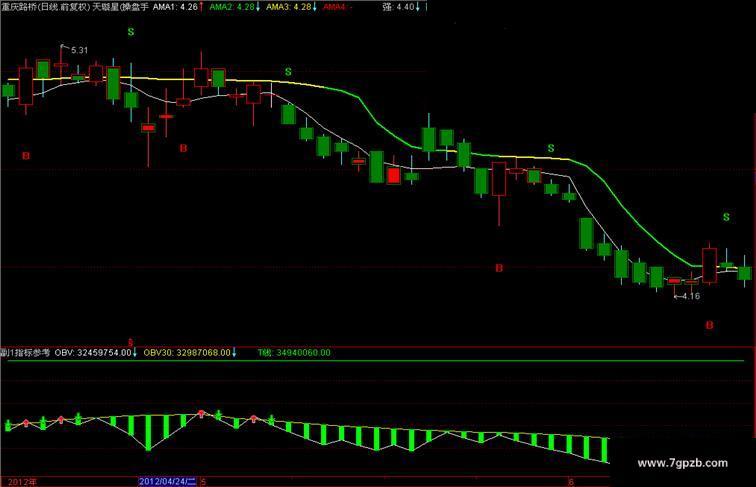
Task: Click the blue down arrow after AMA2 value
Action: (258, 7)
